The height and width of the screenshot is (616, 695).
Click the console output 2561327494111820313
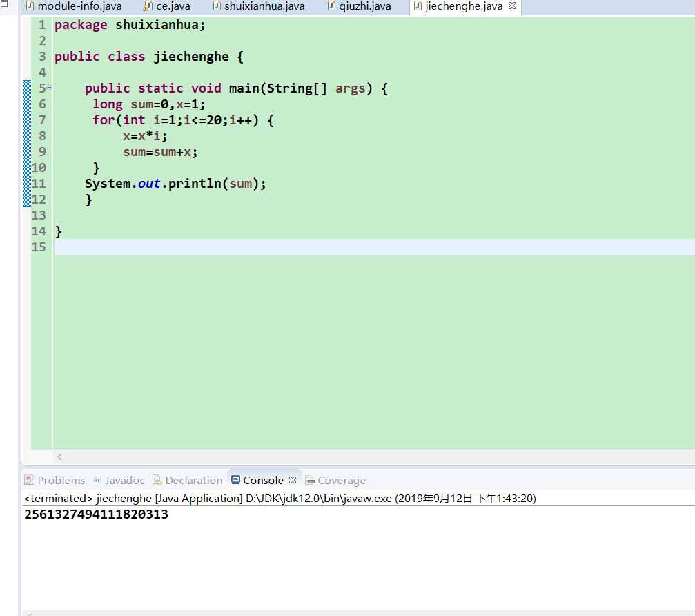click(x=96, y=514)
